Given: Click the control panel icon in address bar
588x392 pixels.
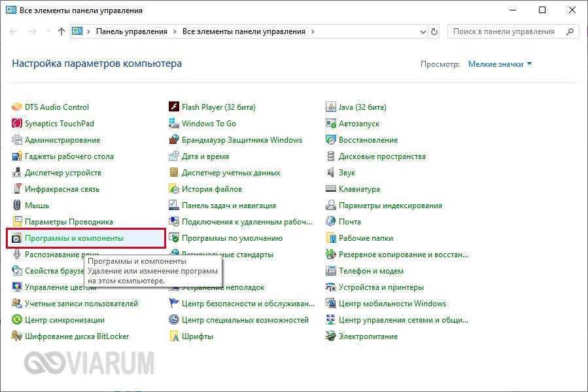Looking at the screenshot, I should pos(77,31).
